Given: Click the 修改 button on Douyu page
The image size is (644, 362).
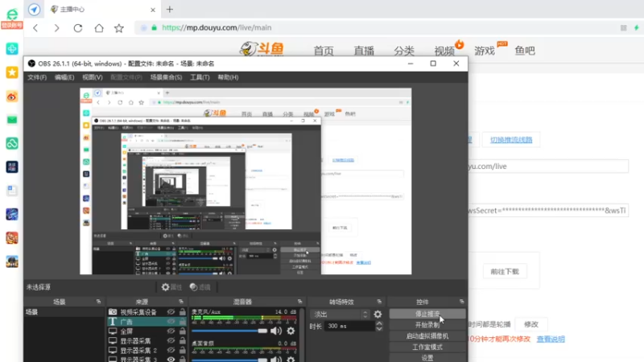Looking at the screenshot, I should [531, 324].
